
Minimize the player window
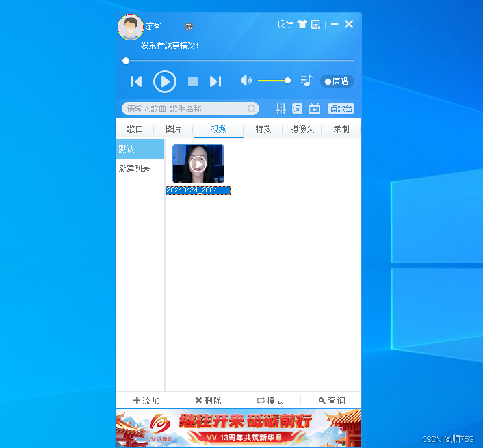335,24
